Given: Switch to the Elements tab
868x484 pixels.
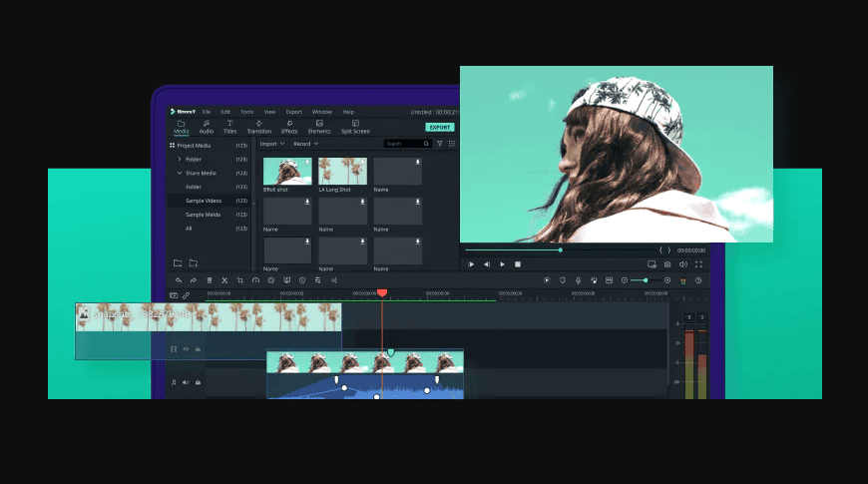Looking at the screenshot, I should click(x=319, y=127).
